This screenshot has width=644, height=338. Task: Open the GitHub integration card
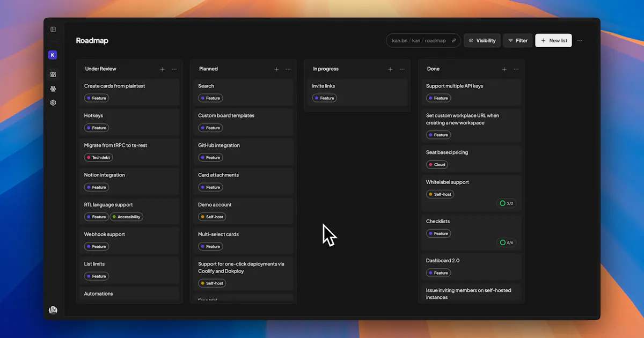pos(243,151)
